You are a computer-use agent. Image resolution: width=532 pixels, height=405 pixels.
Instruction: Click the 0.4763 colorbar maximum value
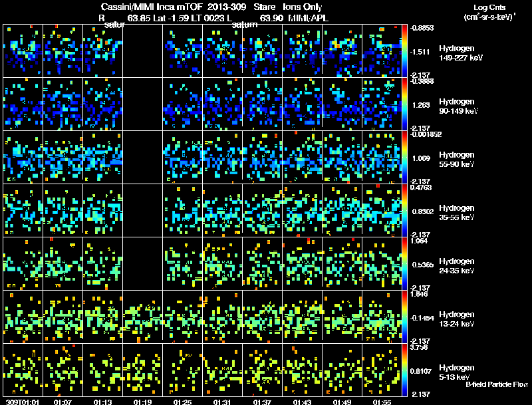point(421,188)
